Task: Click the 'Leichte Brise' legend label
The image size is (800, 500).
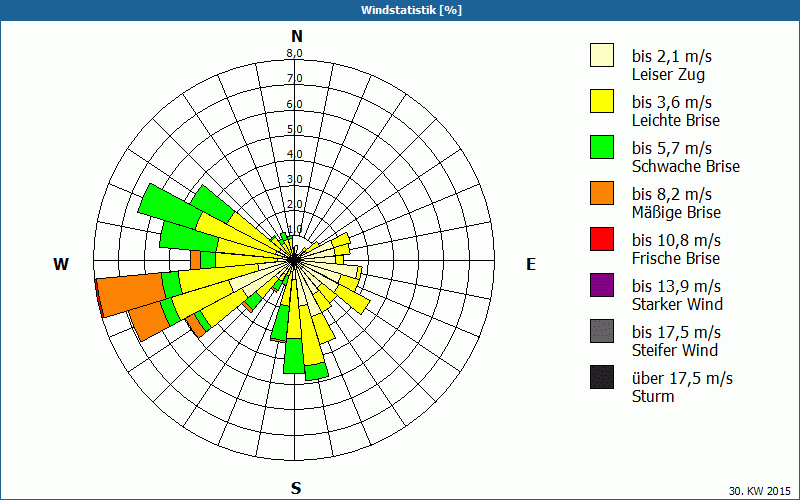Action: click(676, 120)
